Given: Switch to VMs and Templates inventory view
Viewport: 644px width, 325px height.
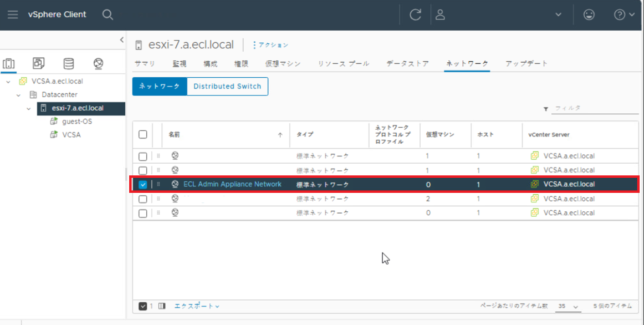Looking at the screenshot, I should (x=38, y=64).
